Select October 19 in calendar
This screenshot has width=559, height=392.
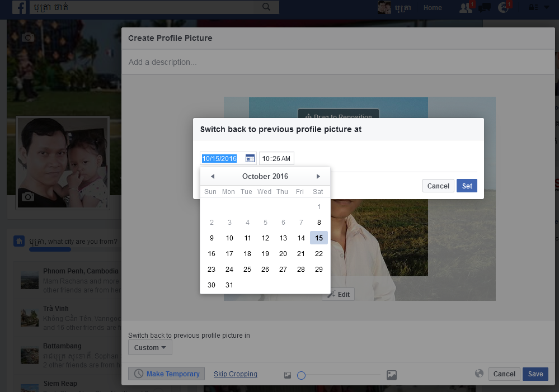265,254
